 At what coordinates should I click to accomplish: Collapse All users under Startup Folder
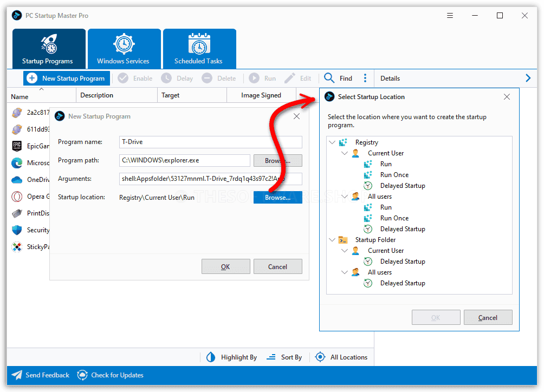pos(345,272)
